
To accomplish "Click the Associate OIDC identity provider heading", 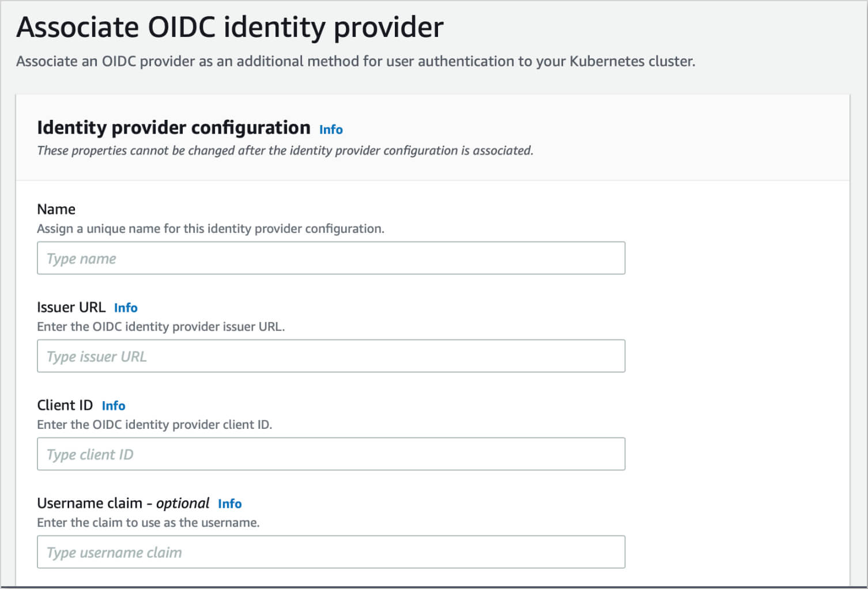I will point(230,27).
